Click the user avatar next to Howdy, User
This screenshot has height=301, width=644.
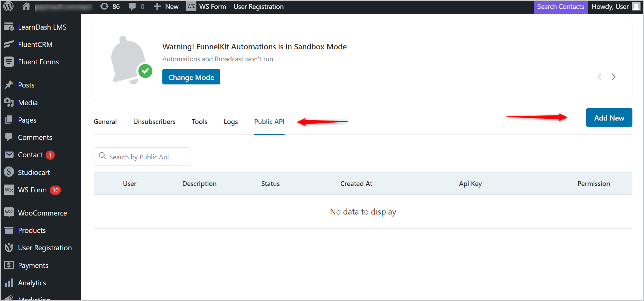point(636,6)
